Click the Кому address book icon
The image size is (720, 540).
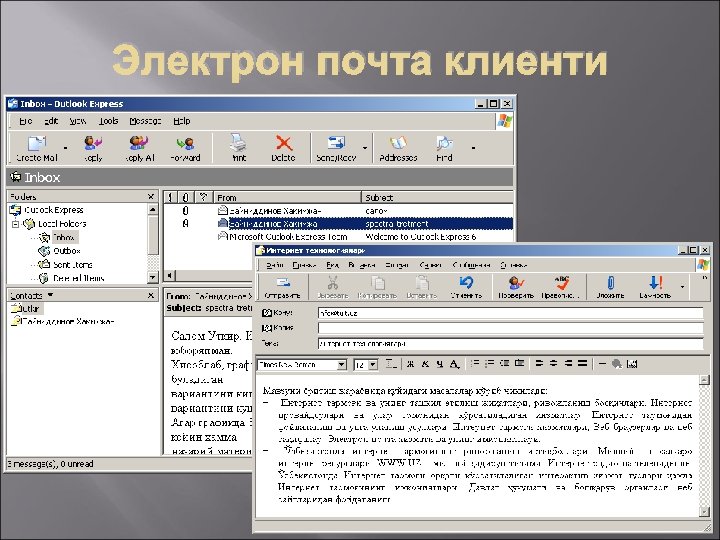tap(267, 313)
